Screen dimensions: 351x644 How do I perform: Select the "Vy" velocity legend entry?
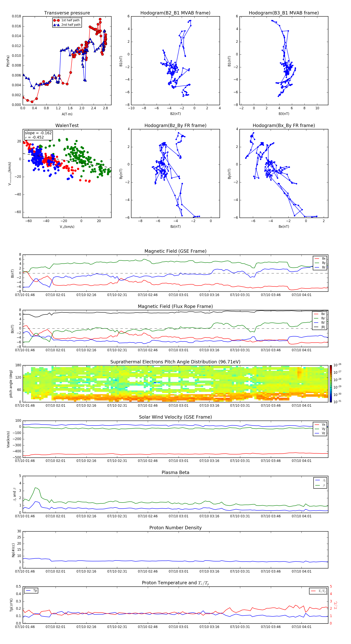(x=320, y=429)
